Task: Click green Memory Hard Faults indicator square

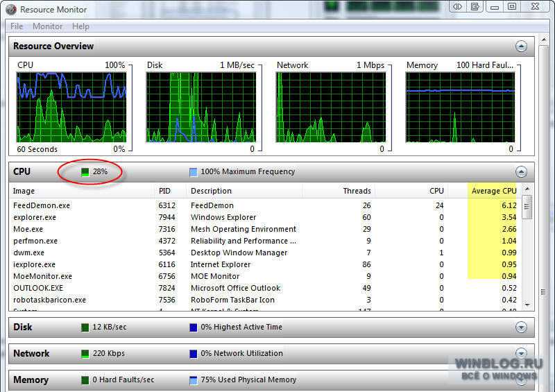Action: point(85,380)
